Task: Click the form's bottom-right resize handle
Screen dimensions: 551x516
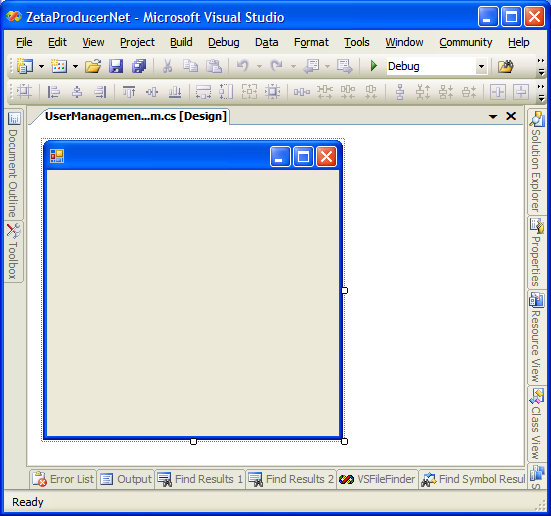Action: (344, 441)
